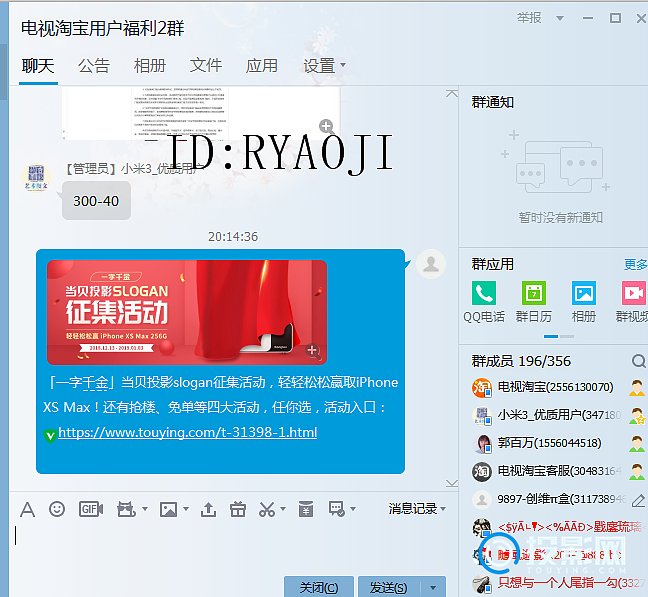This screenshot has height=597, width=648.
Task: Expand the picture send options arrow
Action: coord(186,509)
